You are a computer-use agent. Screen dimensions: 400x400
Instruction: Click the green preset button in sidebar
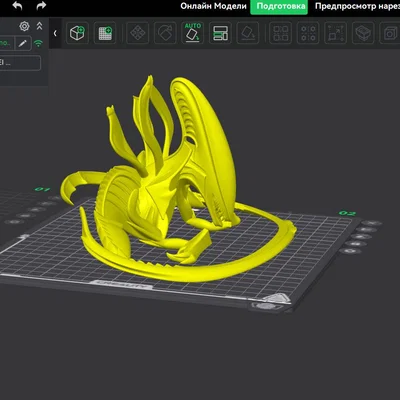coord(6,43)
